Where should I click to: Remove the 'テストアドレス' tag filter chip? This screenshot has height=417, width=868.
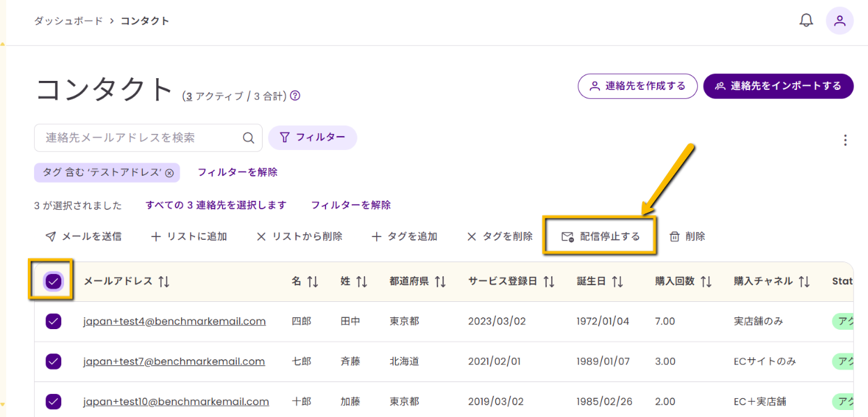click(x=169, y=172)
